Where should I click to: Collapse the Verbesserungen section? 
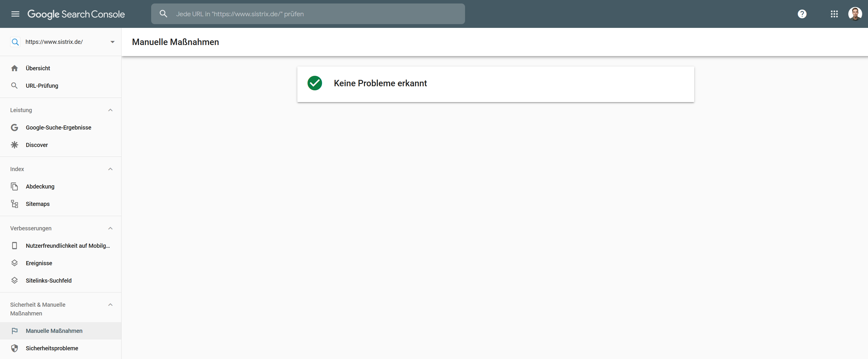[x=110, y=228]
